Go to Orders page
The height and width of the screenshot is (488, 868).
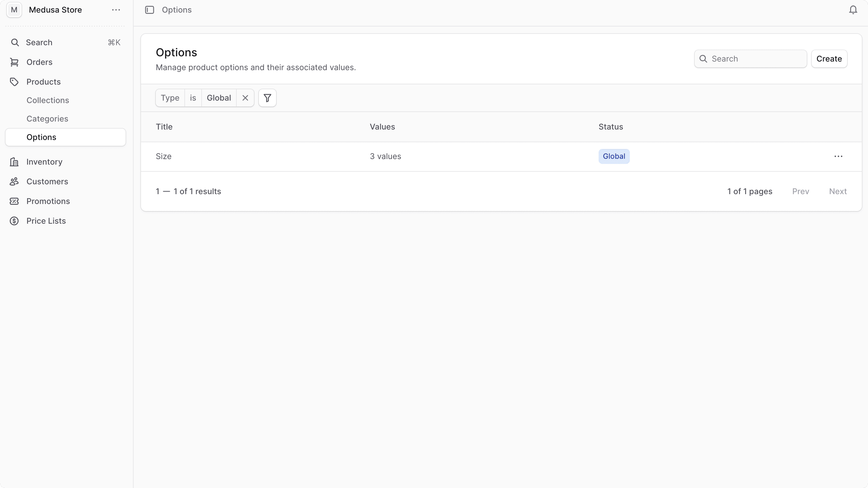[65, 62]
